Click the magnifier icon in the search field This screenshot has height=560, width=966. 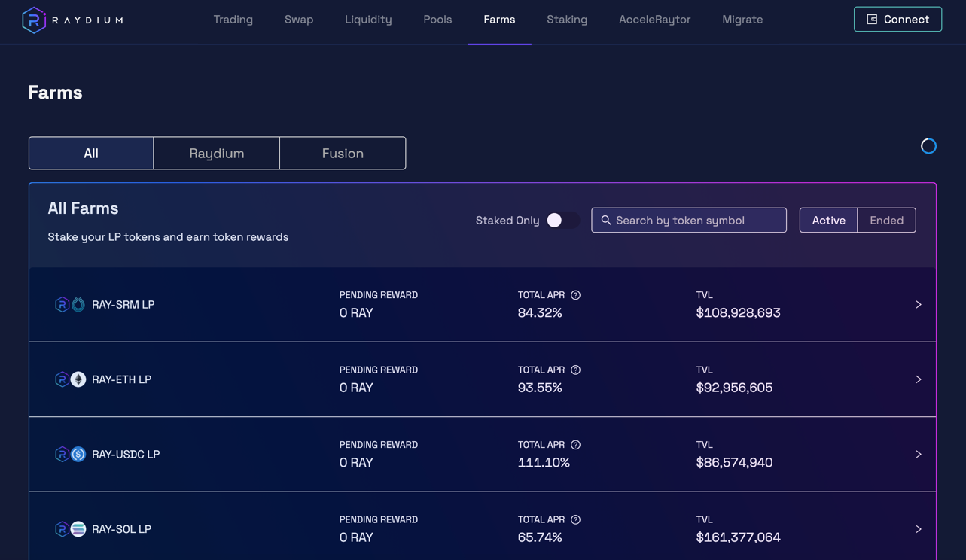pyautogui.click(x=606, y=220)
